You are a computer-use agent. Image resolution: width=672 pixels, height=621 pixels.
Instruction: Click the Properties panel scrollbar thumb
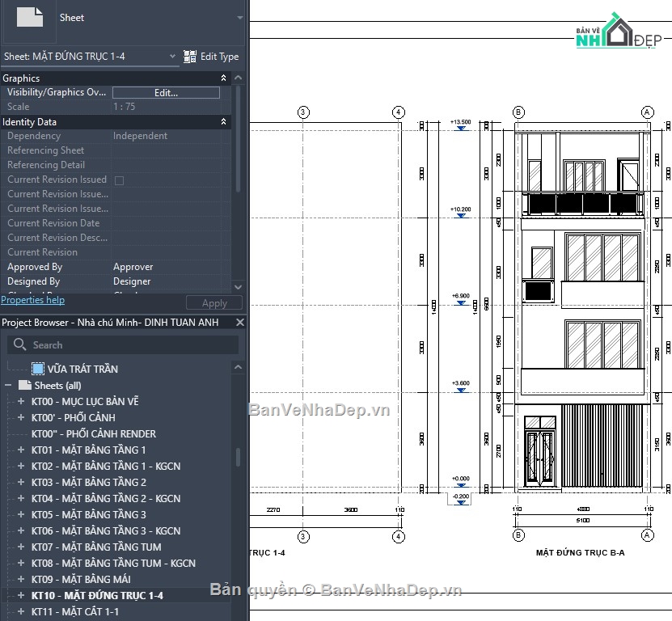coord(239,138)
